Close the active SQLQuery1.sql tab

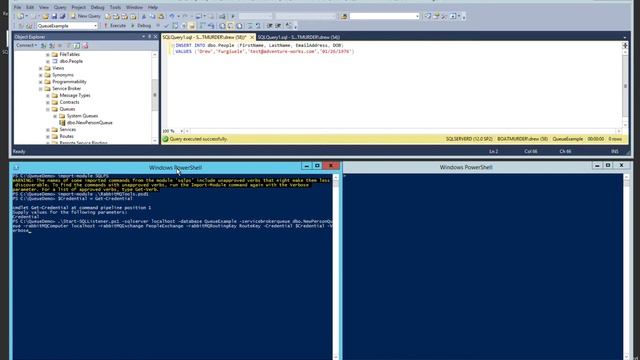(x=252, y=37)
